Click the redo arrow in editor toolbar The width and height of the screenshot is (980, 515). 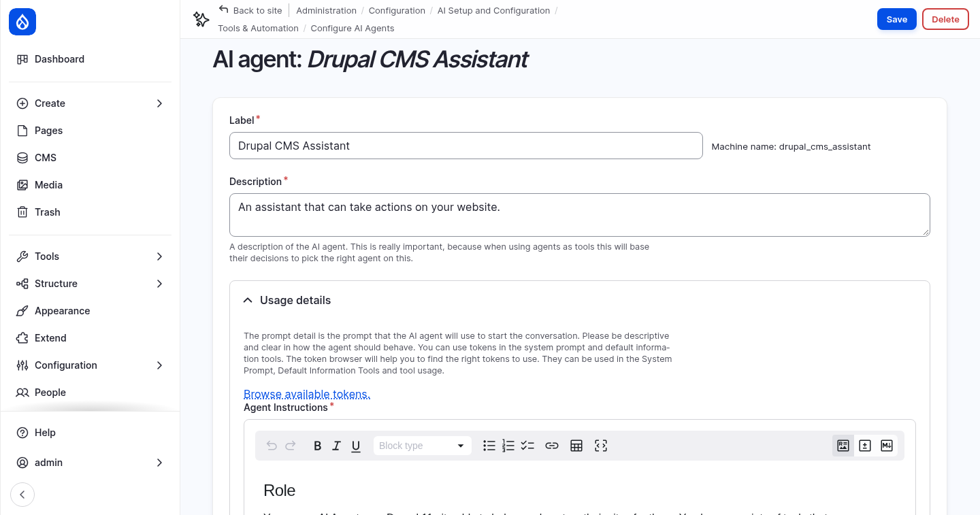pos(291,446)
